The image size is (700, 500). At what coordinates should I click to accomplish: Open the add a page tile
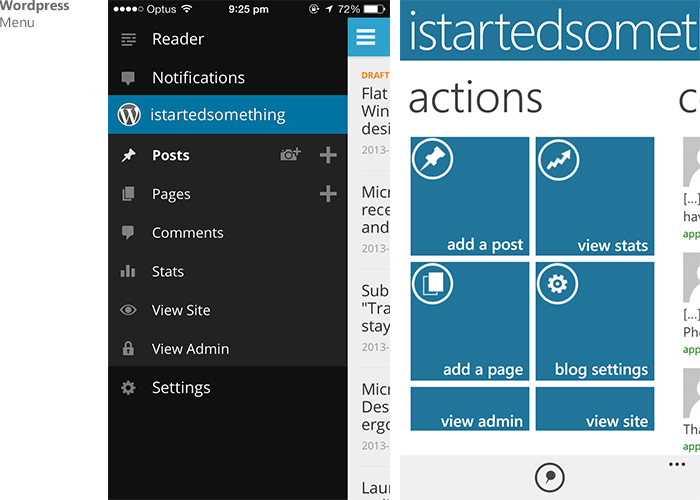pyautogui.click(x=470, y=321)
